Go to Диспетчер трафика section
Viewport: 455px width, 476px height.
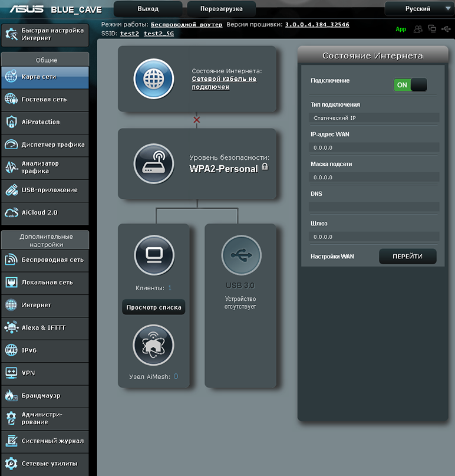(45, 145)
